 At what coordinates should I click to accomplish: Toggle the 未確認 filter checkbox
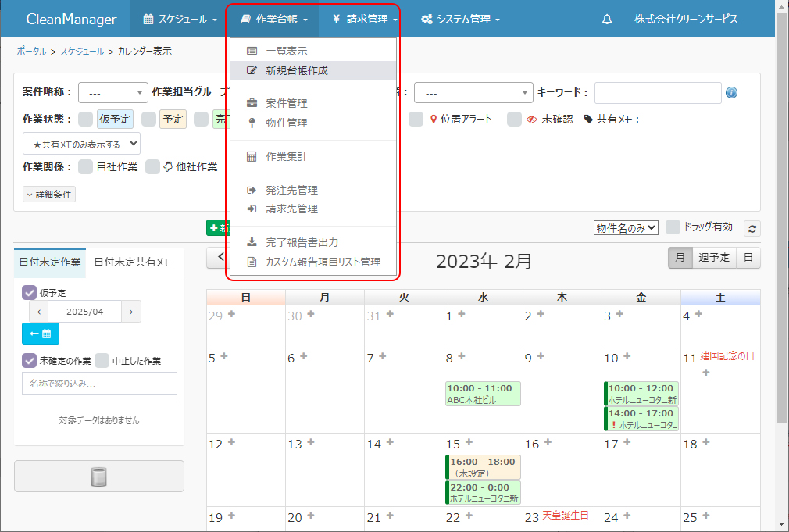pos(514,120)
